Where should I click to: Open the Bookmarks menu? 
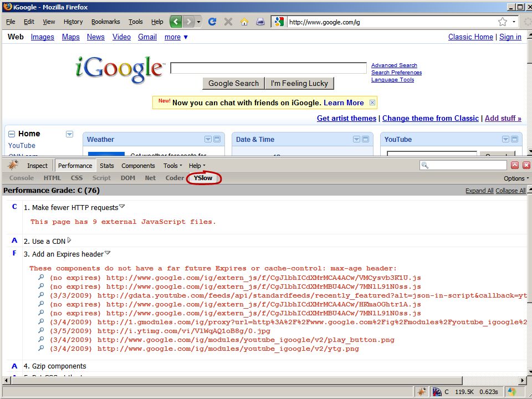105,22
